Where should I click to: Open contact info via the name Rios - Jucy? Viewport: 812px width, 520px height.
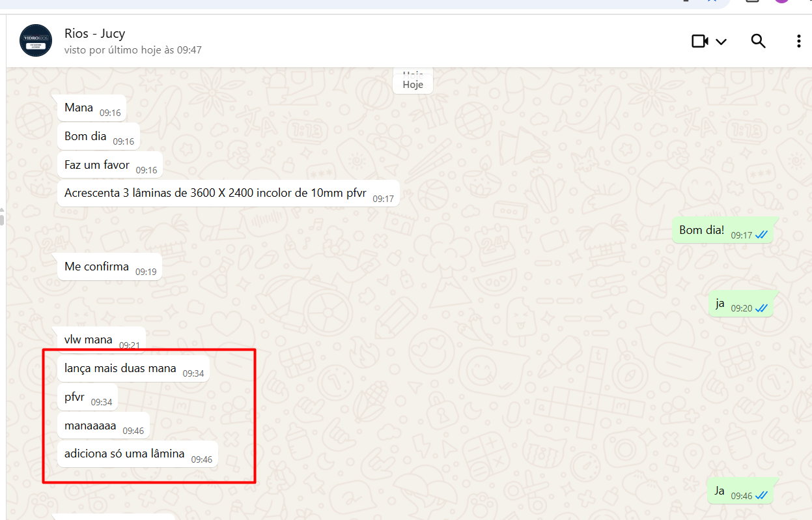94,33
